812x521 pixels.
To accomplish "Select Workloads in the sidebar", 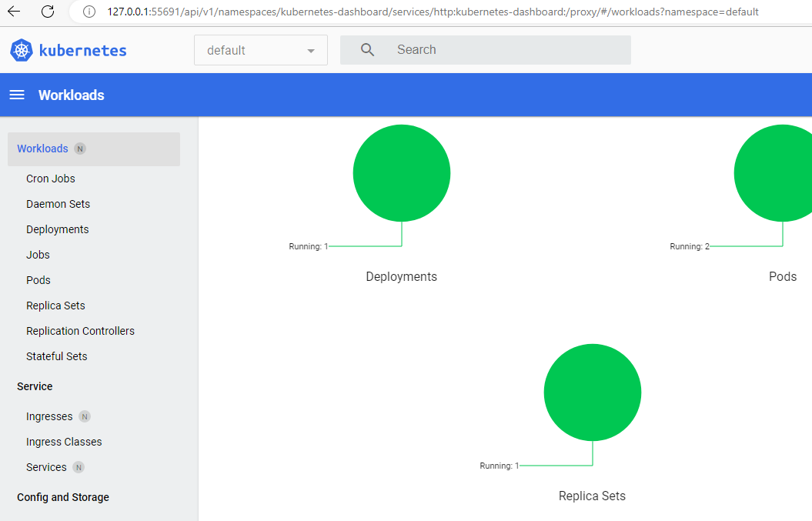I will (x=94, y=149).
